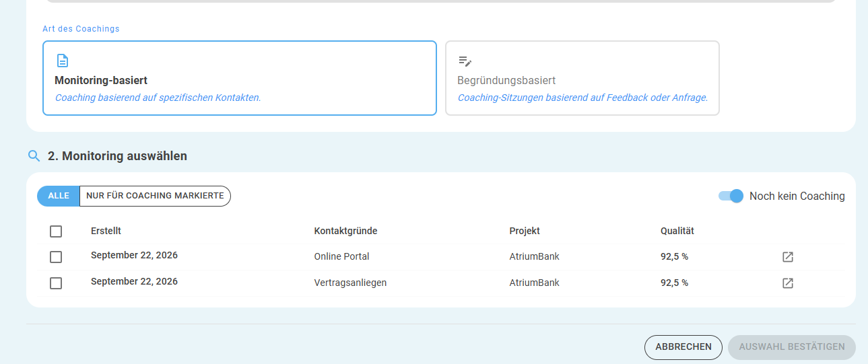Screen dimensions: 868x364
Task: Select the ALLE filter tab
Action: click(x=59, y=196)
